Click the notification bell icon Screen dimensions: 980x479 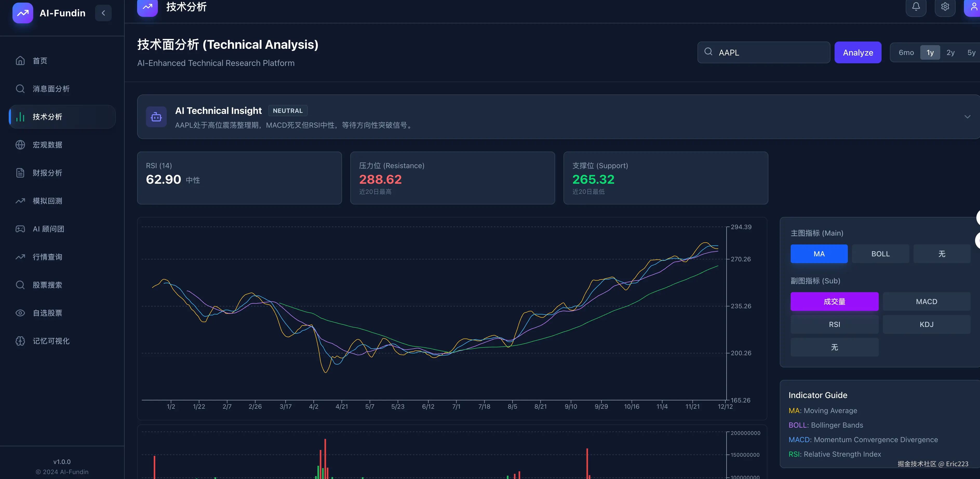[x=916, y=6]
